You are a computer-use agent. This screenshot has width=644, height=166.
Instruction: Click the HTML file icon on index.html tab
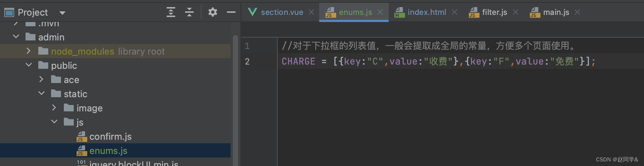coord(400,12)
